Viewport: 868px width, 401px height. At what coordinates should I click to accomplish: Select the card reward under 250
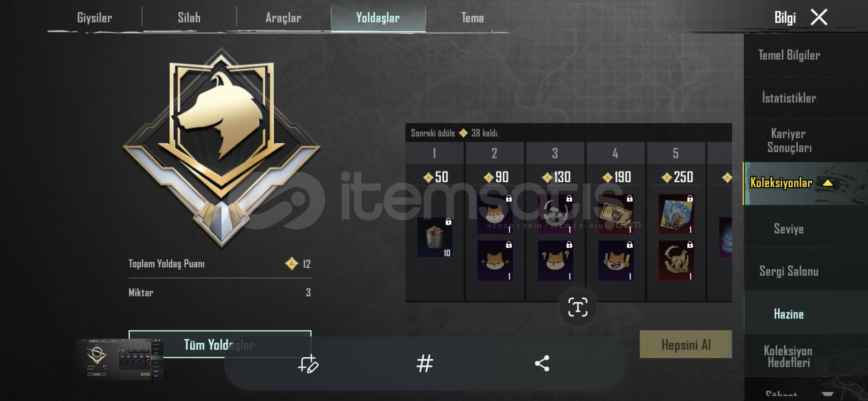pyautogui.click(x=676, y=214)
